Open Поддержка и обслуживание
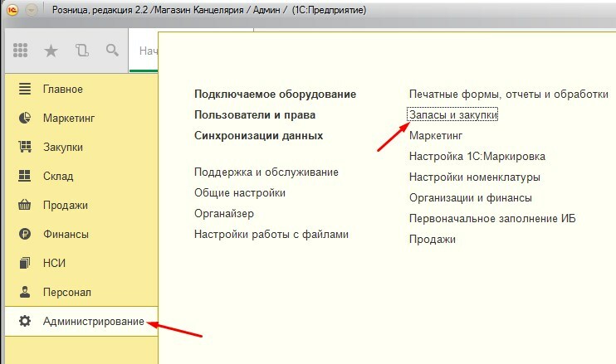The image size is (616, 364). 266,172
